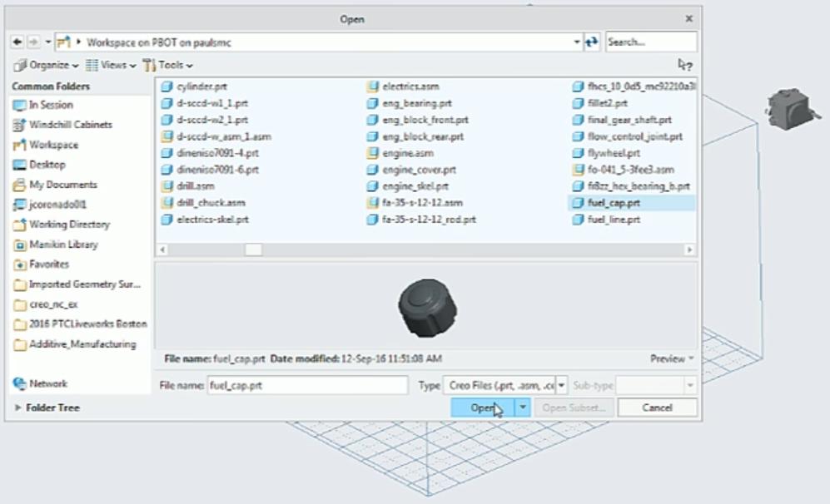The image size is (830, 504).
Task: Click the engine model in background viewport
Action: 792,110
